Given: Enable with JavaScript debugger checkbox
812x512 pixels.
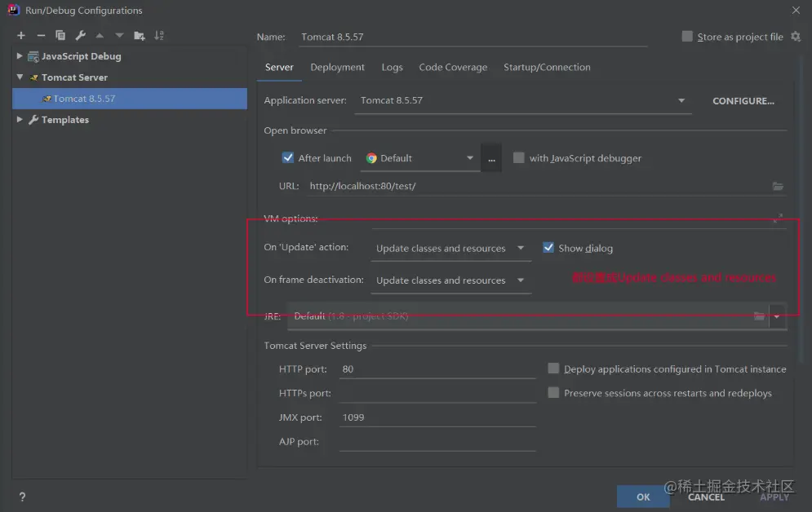Looking at the screenshot, I should pyautogui.click(x=518, y=157).
